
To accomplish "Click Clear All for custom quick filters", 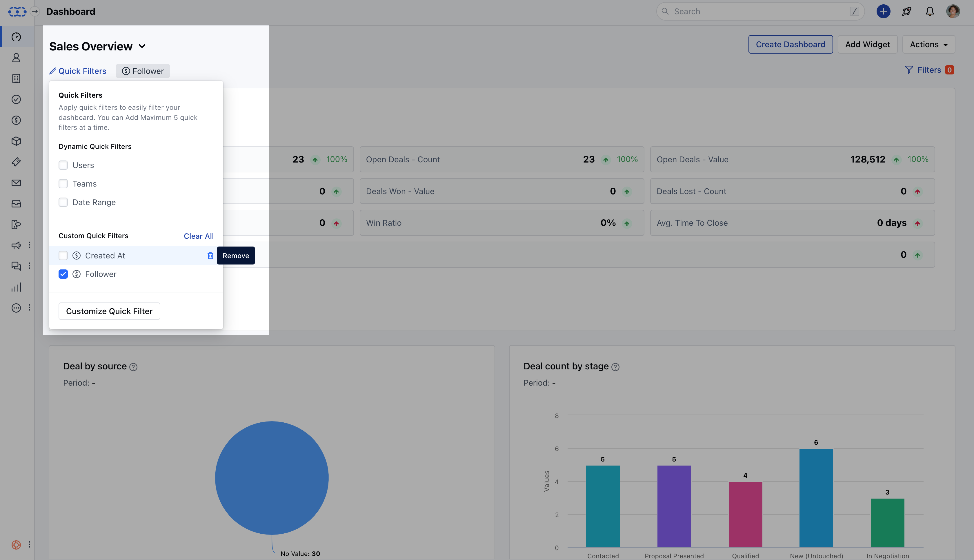I will click(199, 236).
